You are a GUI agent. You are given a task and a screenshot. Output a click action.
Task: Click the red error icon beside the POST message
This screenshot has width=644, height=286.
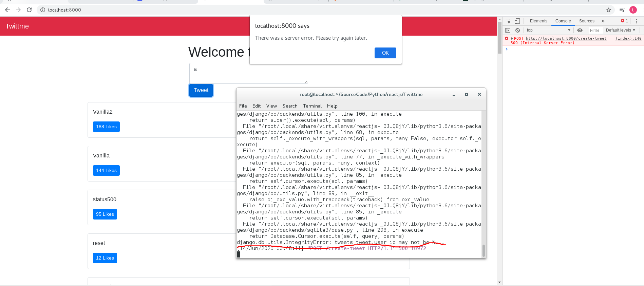[x=507, y=38]
